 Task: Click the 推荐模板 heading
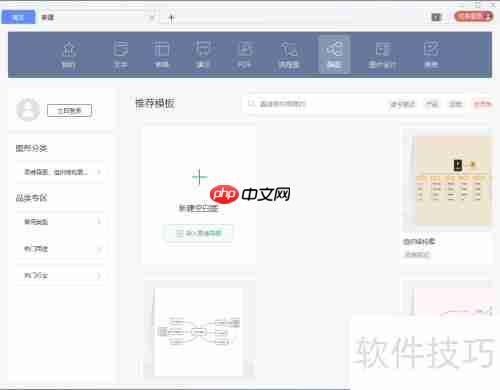[155, 103]
